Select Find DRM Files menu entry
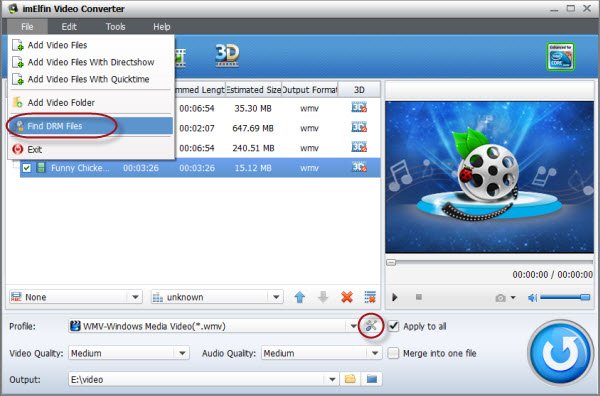This screenshot has height=396, width=600. tap(91, 126)
